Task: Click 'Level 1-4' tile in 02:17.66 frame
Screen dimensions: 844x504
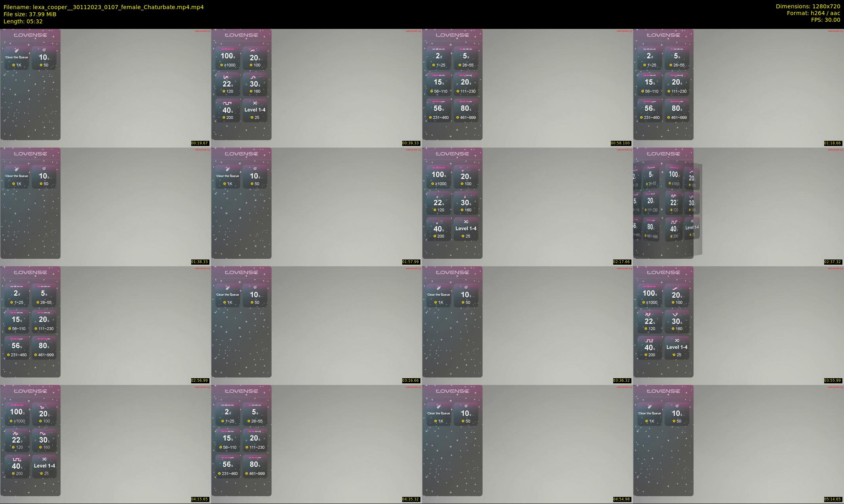Action: pos(466,229)
